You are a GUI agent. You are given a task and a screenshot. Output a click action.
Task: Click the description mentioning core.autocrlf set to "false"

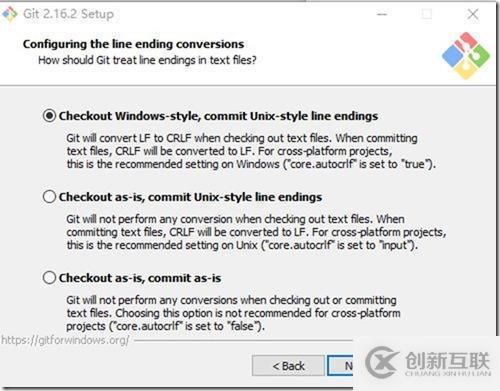pyautogui.click(x=233, y=313)
